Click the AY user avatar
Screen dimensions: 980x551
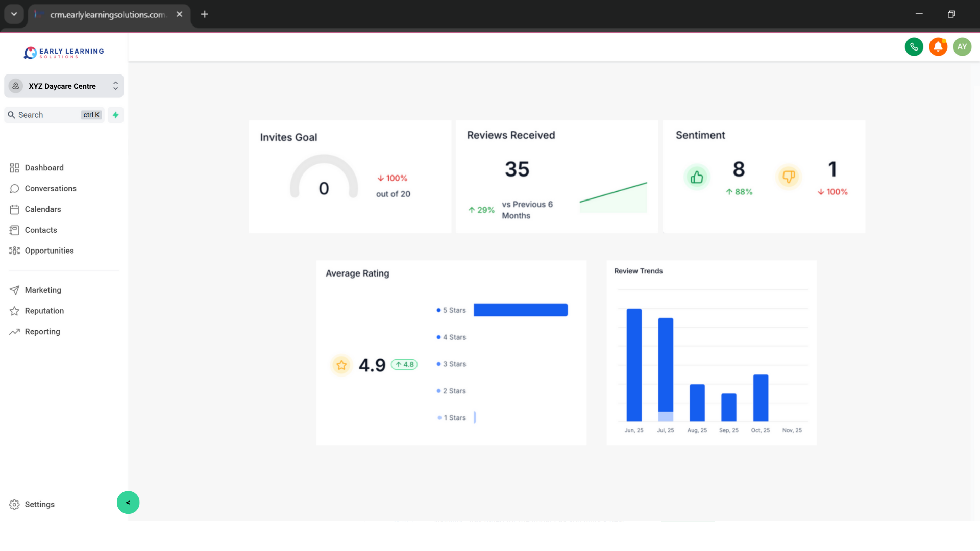coord(962,47)
